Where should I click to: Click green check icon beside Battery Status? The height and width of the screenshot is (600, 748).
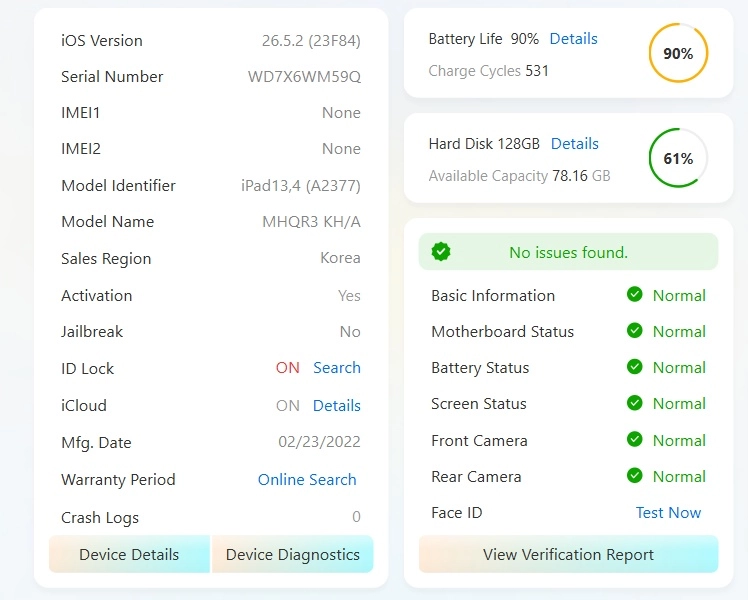[634, 367]
